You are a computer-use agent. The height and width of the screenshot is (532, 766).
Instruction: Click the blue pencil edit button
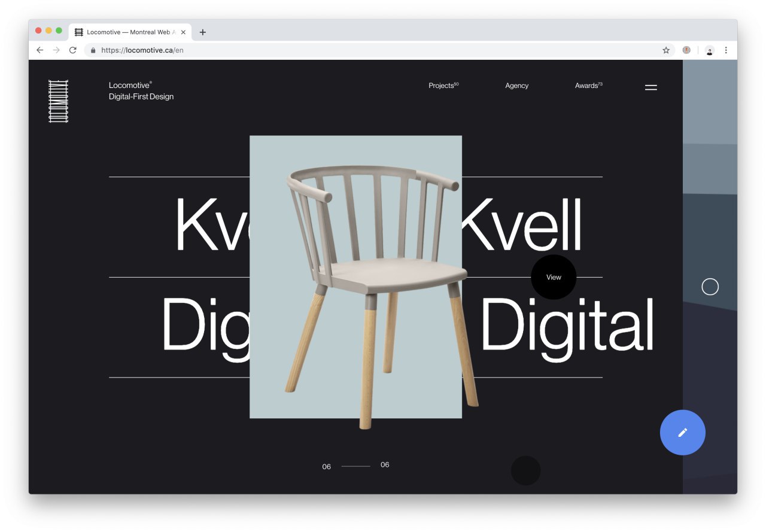click(x=683, y=432)
